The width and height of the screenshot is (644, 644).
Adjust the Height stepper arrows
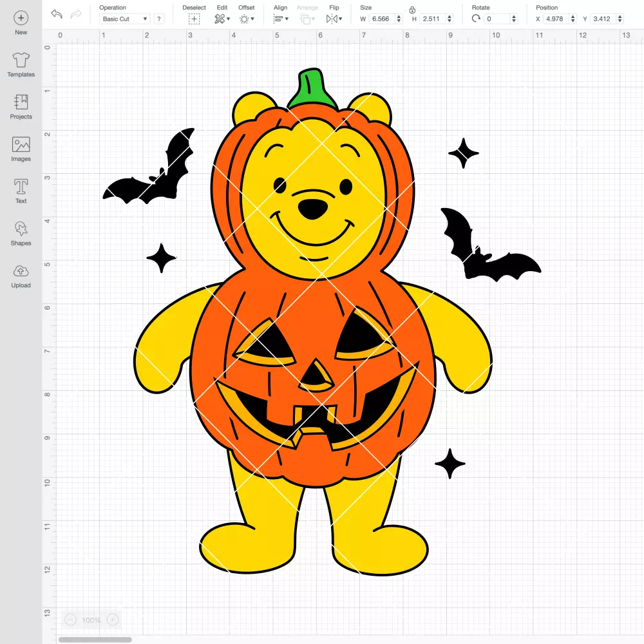(x=450, y=19)
